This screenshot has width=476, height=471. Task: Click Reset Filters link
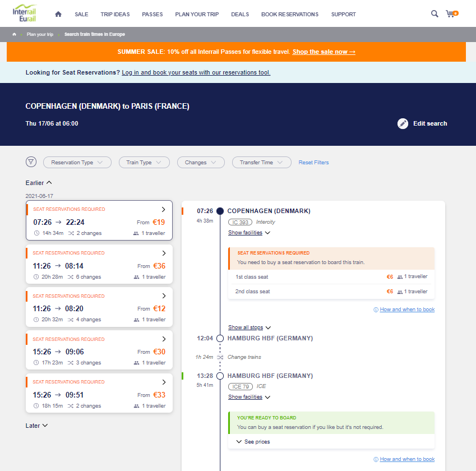[313, 163]
